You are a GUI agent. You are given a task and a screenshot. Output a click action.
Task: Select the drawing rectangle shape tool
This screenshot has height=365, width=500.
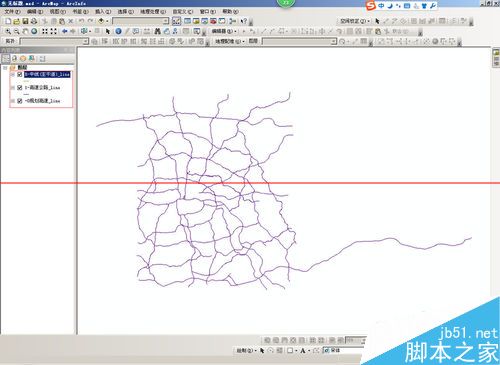290,350
